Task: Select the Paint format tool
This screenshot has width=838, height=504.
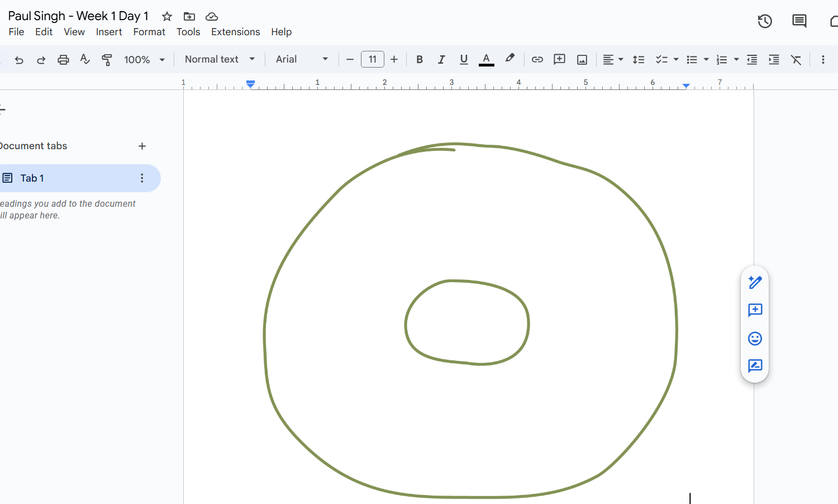Action: click(107, 60)
